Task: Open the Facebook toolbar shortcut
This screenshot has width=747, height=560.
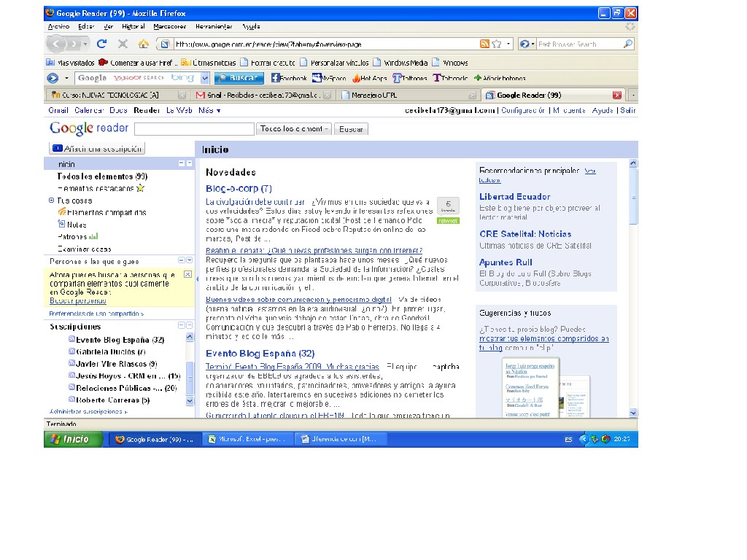Action: pos(289,78)
